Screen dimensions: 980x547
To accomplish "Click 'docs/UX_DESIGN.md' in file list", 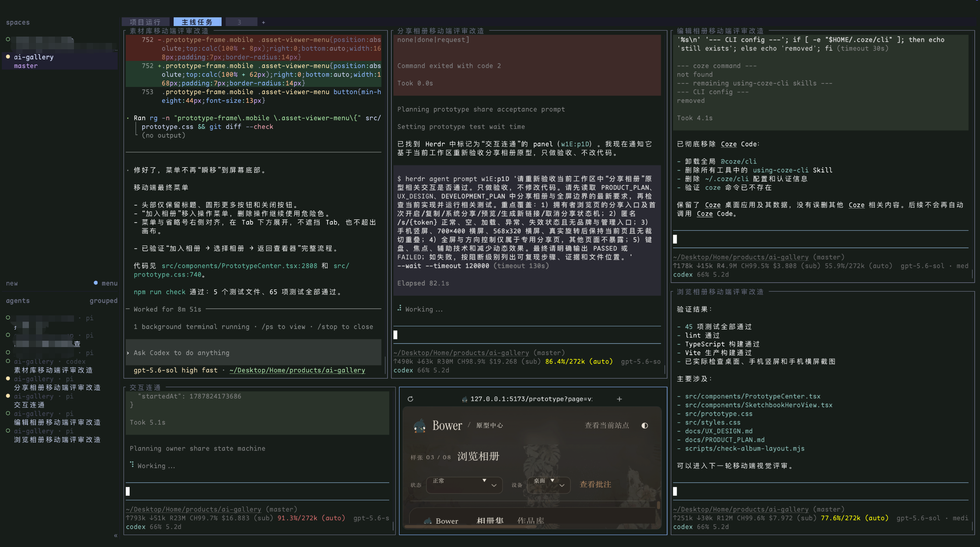I will pyautogui.click(x=719, y=431).
